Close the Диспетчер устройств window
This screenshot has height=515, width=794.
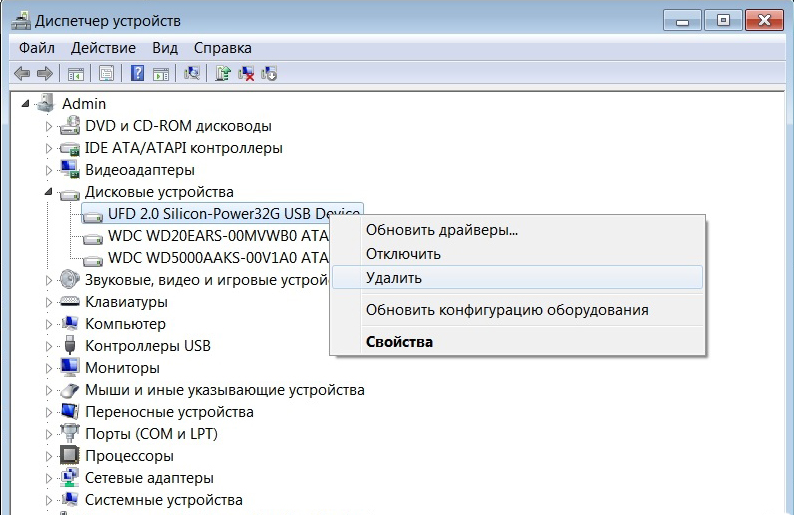click(764, 21)
